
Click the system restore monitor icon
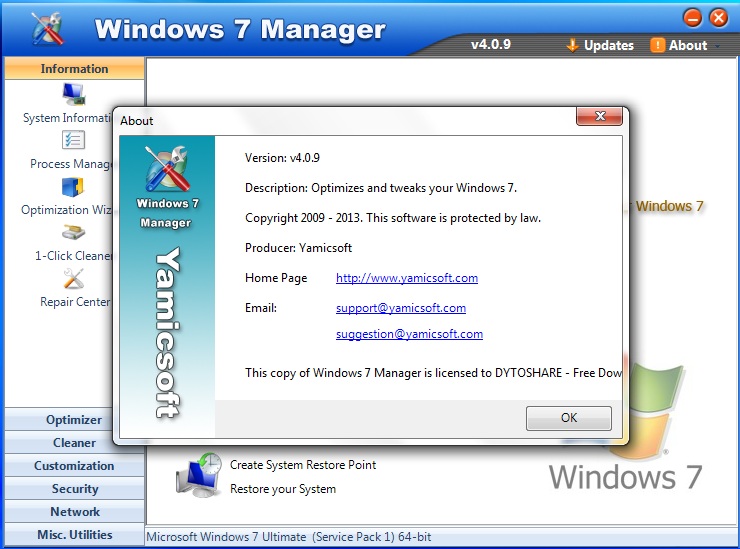(x=199, y=475)
